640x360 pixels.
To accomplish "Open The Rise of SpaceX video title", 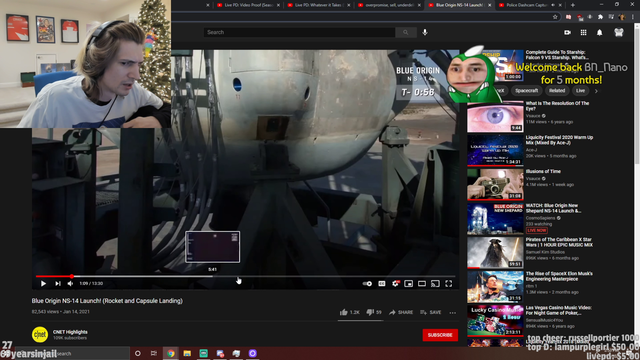I will [559, 276].
